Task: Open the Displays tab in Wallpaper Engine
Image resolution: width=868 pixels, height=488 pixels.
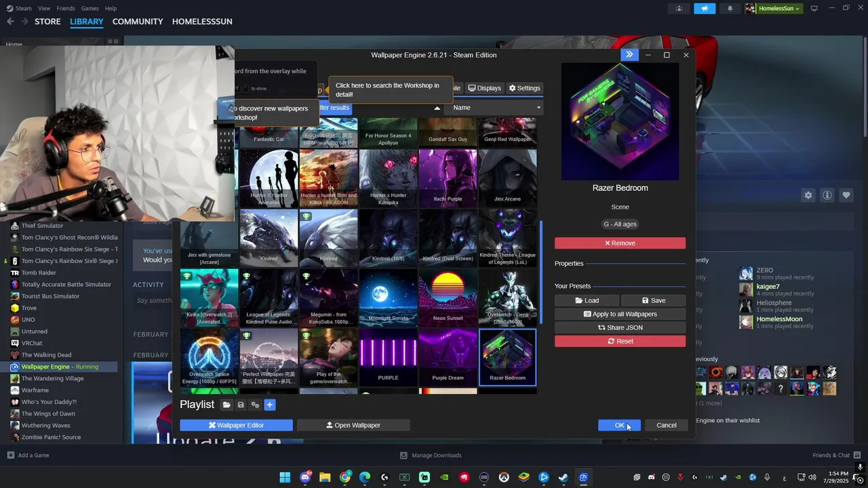Action: pyautogui.click(x=484, y=88)
